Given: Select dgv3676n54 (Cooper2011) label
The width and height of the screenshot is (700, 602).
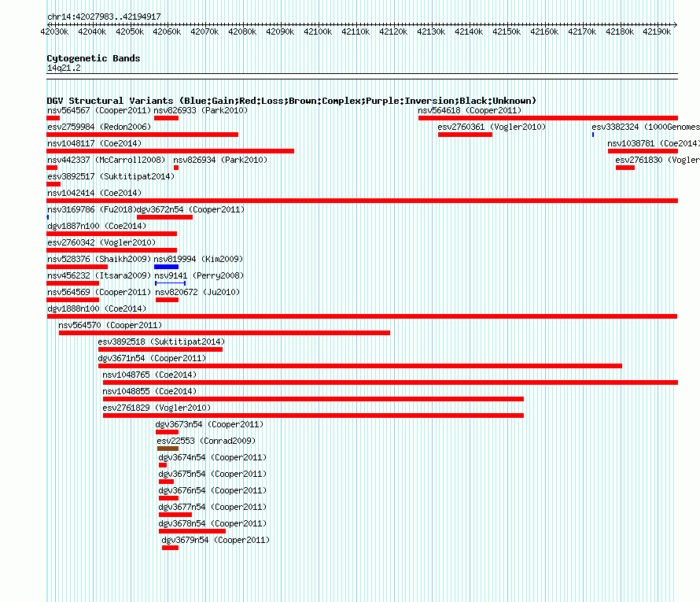Looking at the screenshot, I should point(212,490).
